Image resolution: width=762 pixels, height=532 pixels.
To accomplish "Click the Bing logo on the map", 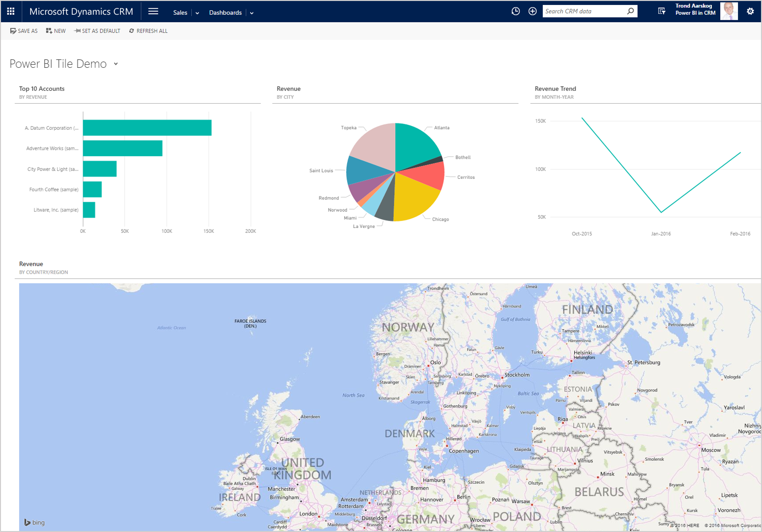I will click(34, 522).
